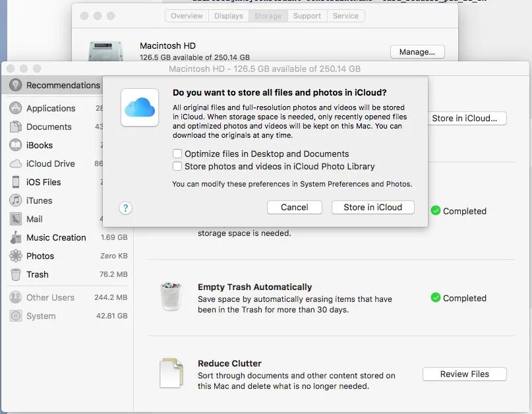Click the Mail stamp icon
This screenshot has height=414, width=532.
click(15, 219)
